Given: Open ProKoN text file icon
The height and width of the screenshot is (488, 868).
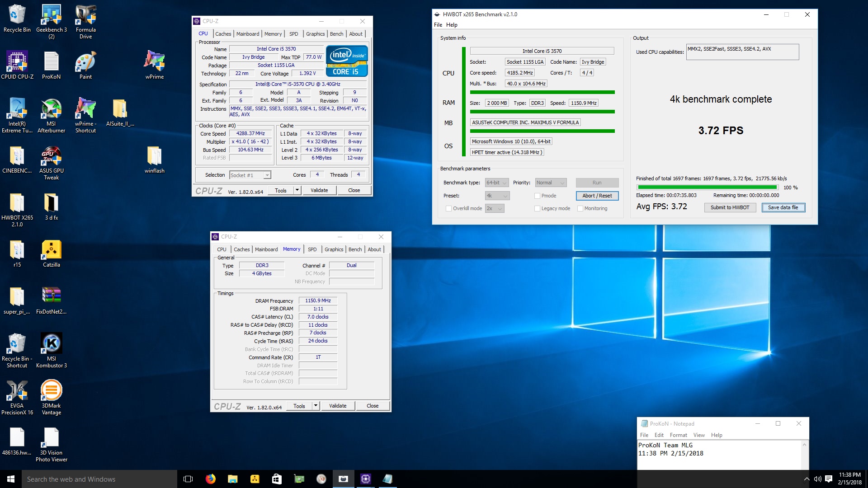Looking at the screenshot, I should [52, 65].
